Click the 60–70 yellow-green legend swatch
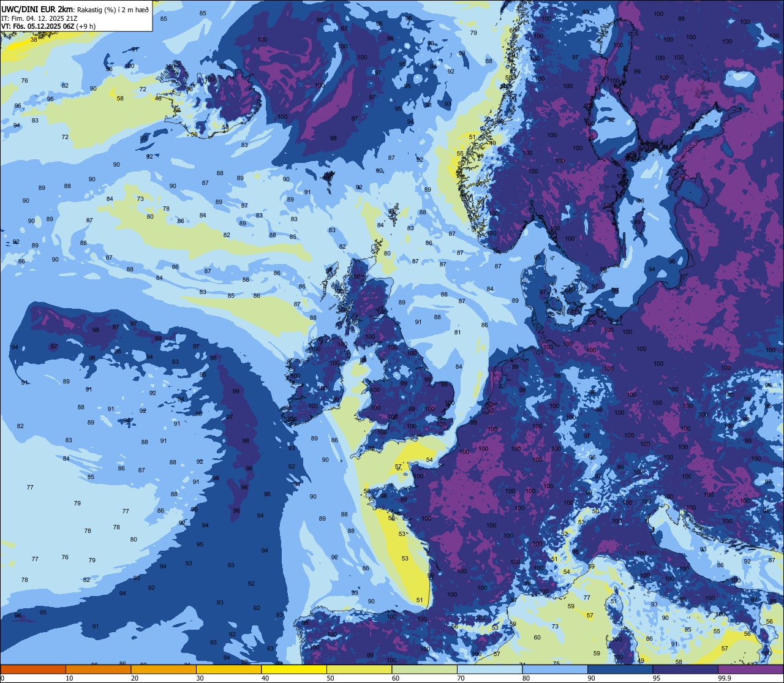784x683 pixels. [424, 669]
